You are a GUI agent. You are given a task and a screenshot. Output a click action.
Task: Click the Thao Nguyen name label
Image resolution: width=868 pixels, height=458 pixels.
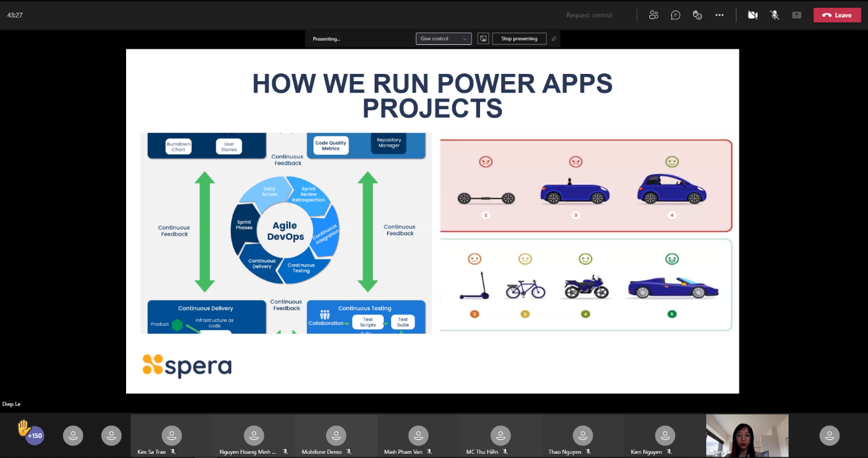pos(565,452)
